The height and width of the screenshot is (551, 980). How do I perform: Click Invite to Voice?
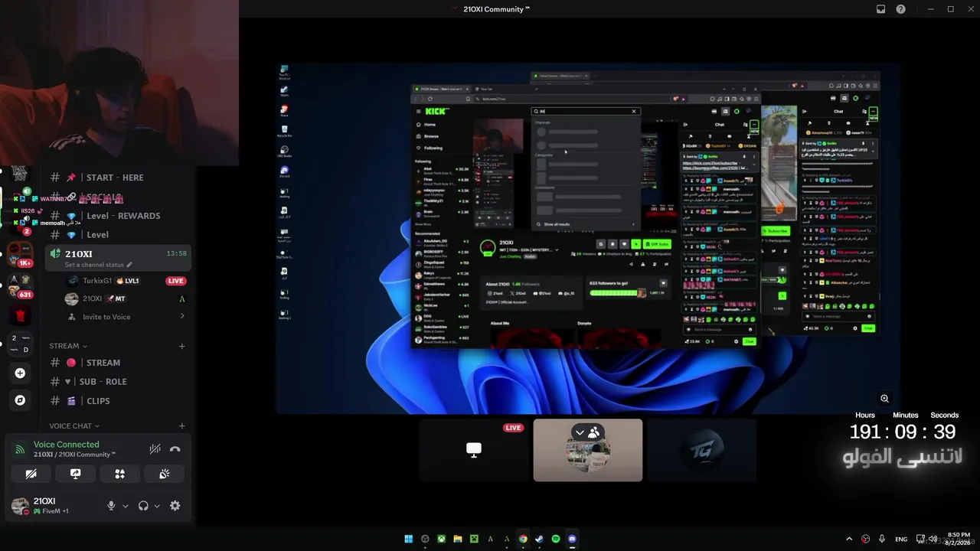pos(106,317)
